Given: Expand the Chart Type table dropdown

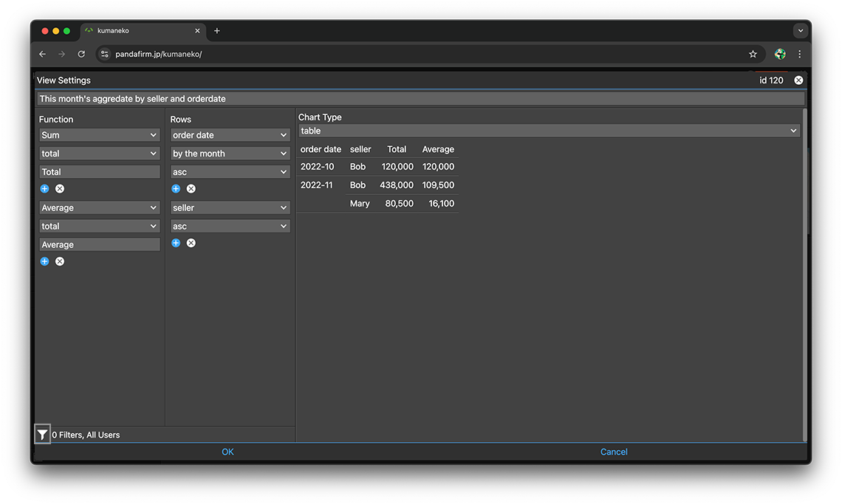Looking at the screenshot, I should 549,131.
